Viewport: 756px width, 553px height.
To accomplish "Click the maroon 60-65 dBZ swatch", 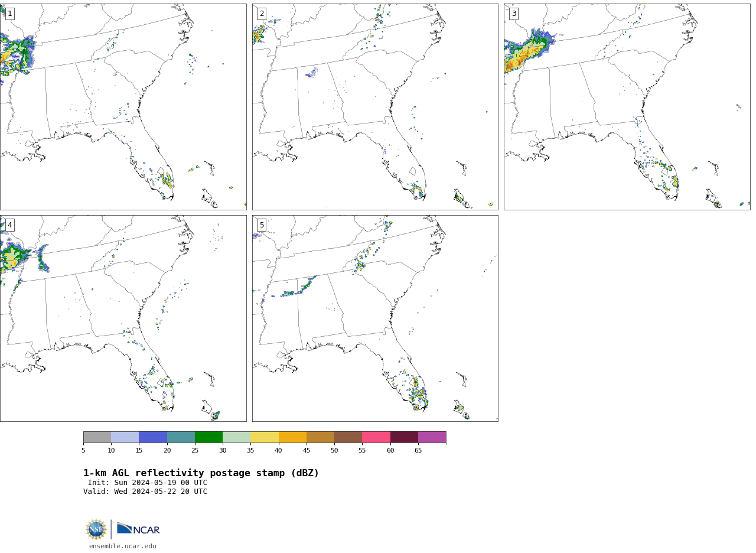I will click(404, 437).
